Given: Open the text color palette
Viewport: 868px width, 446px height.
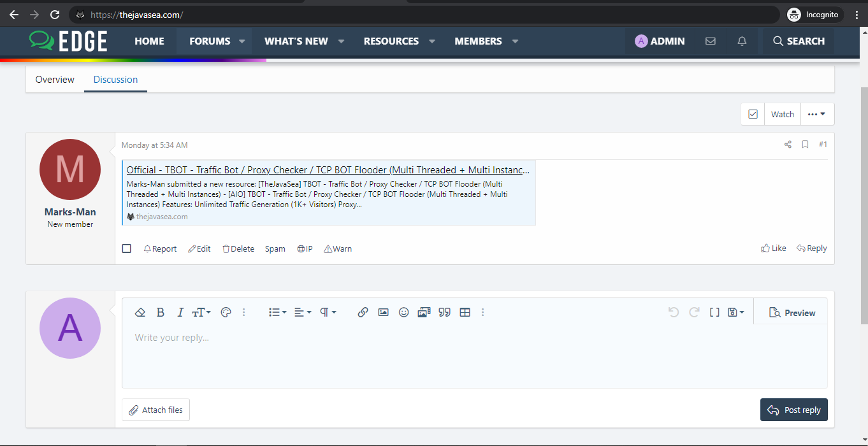Looking at the screenshot, I should [x=226, y=312].
